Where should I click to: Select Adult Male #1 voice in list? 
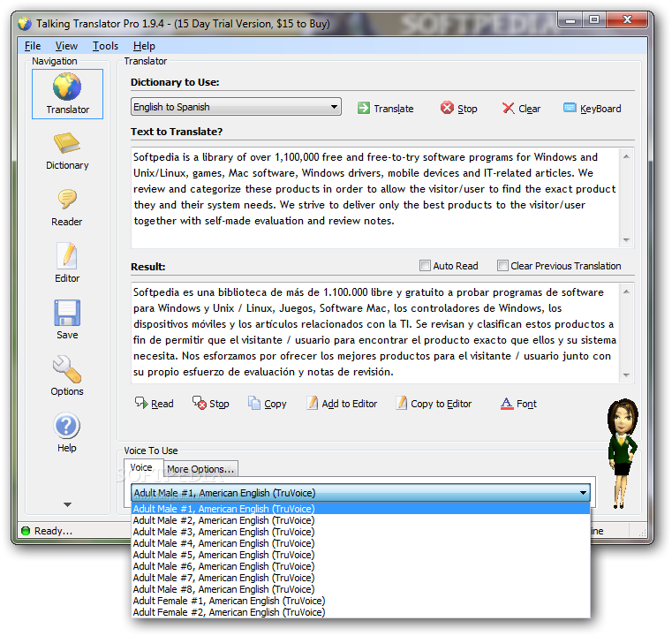point(360,509)
